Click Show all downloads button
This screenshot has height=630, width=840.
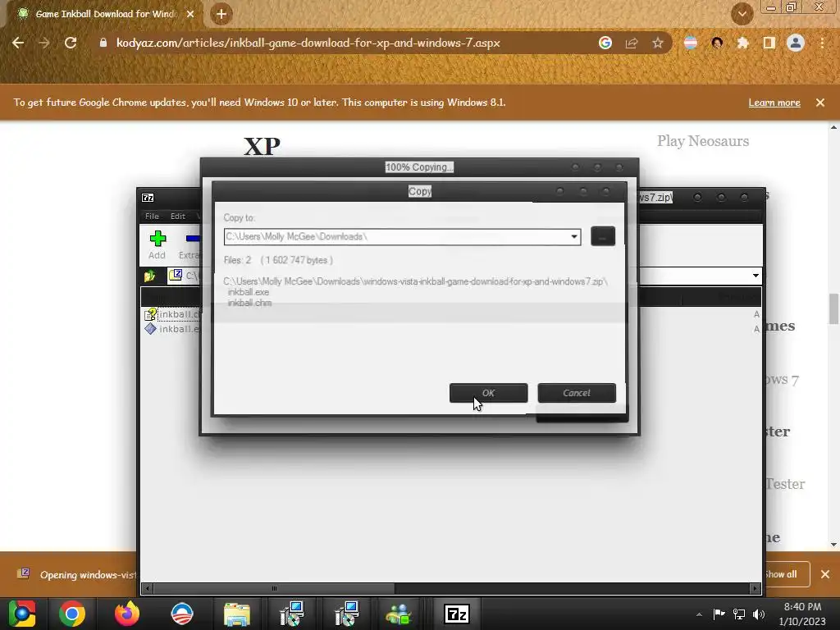coord(786,574)
